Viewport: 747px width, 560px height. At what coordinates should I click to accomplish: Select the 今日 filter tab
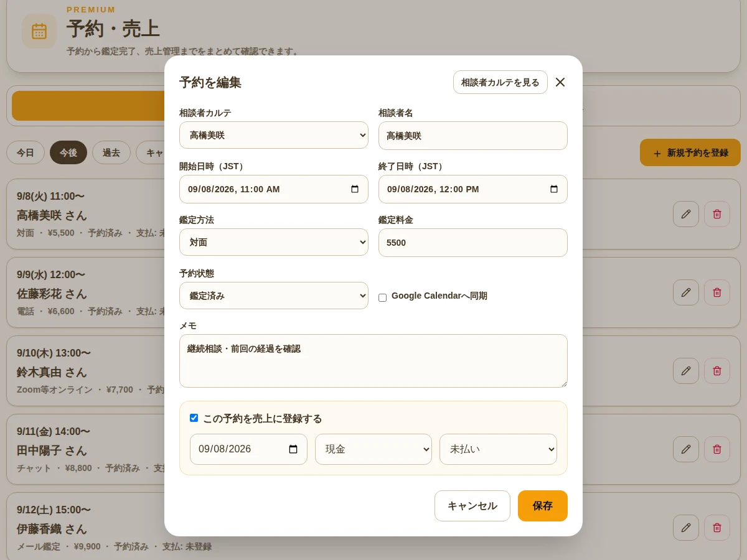(26, 152)
